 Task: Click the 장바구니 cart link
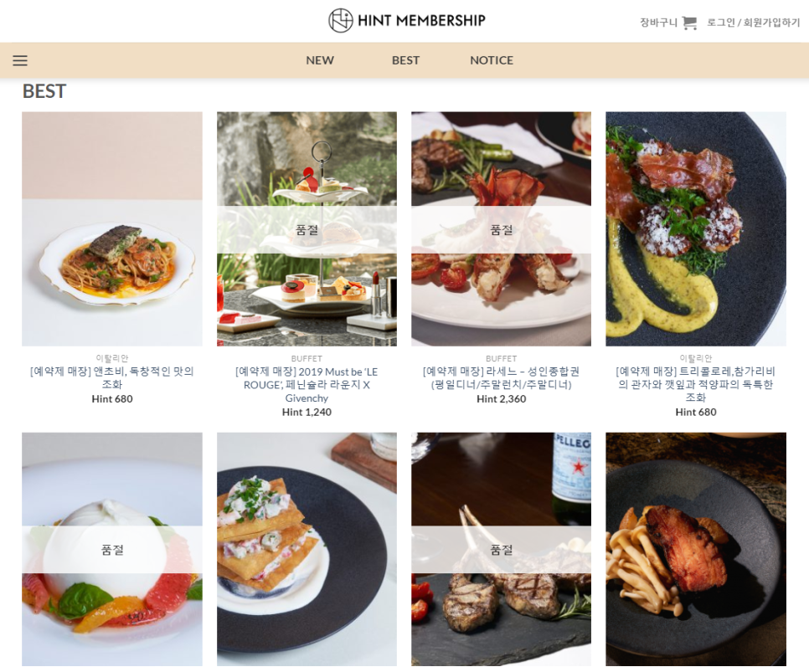click(x=658, y=23)
